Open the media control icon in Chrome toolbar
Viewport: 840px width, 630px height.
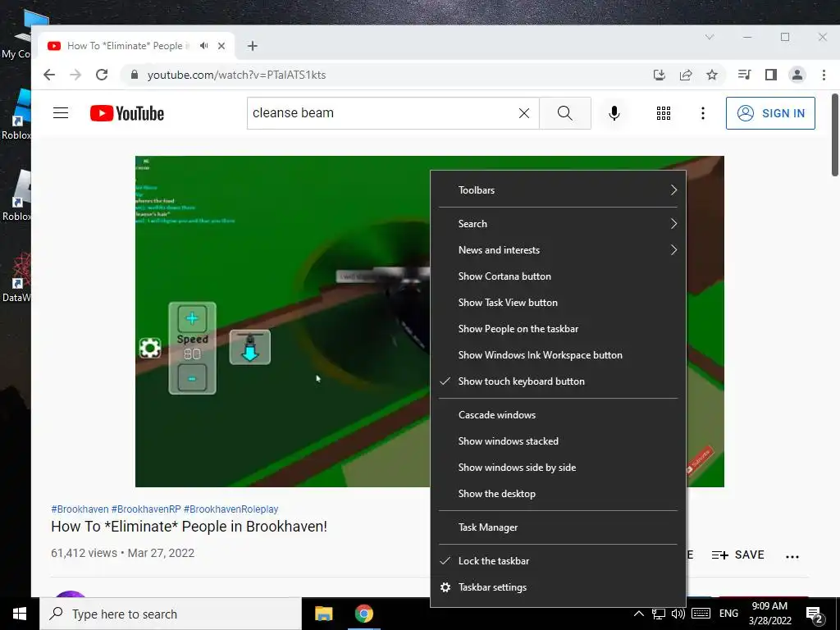(x=744, y=75)
